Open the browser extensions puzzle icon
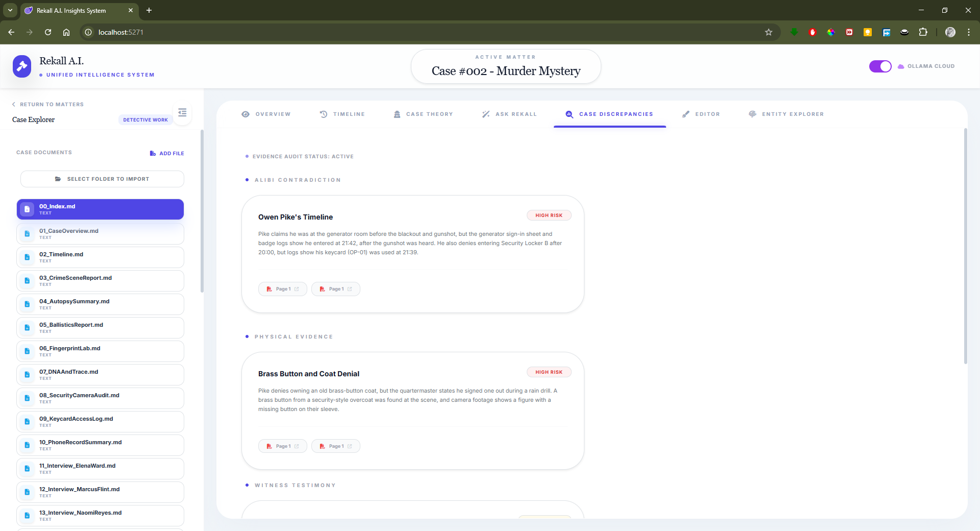This screenshot has width=980, height=531. (923, 32)
